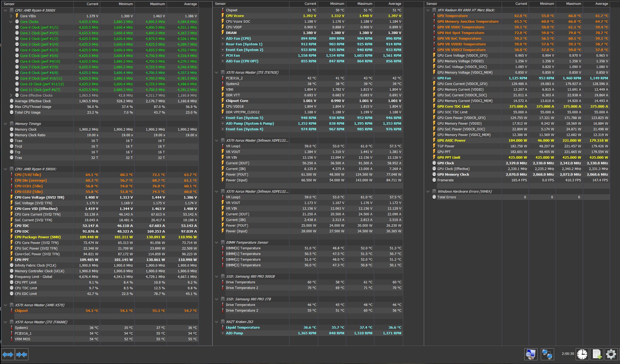Click the fan icon beside PCH Fan
Image resolution: width=620 pixels, height=364 pixels.
point(223,55)
